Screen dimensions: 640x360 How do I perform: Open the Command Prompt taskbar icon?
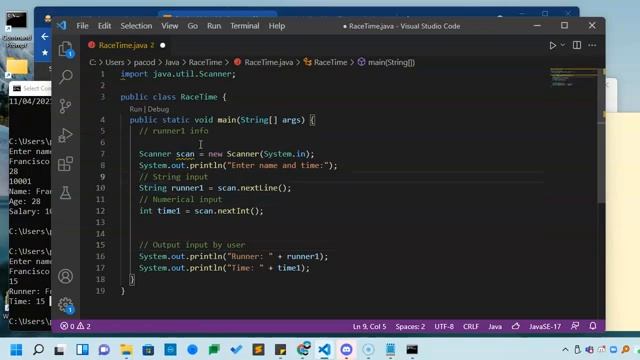click(x=412, y=349)
